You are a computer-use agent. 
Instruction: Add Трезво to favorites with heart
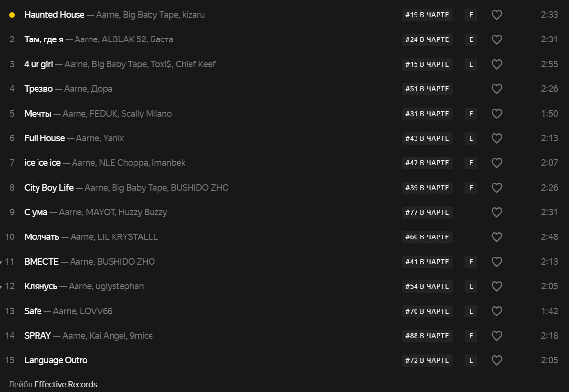(497, 89)
